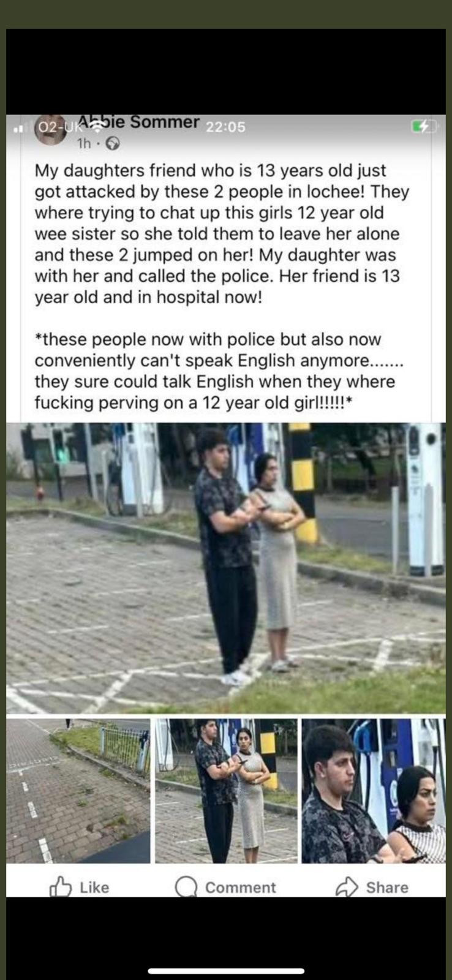Tap the 22:05 clock in status bar

pyautogui.click(x=225, y=127)
